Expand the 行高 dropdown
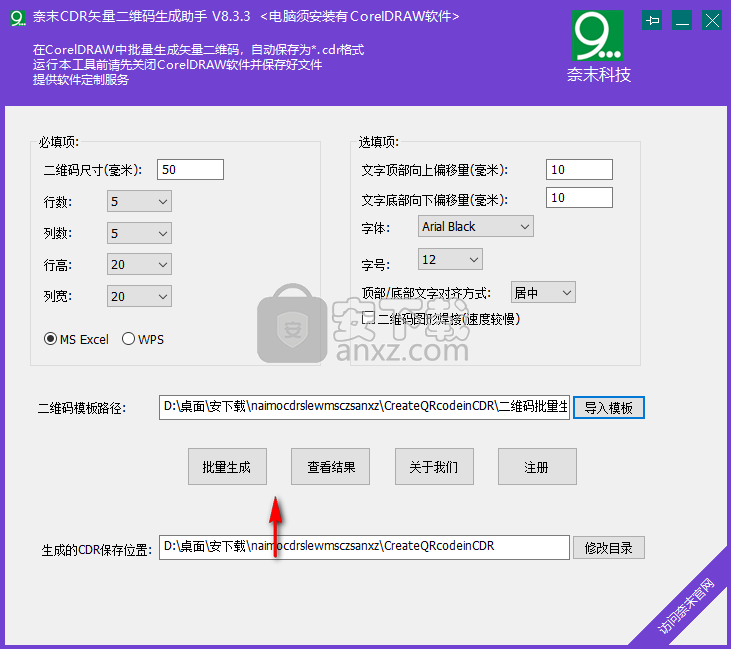731x649 pixels. click(x=139, y=264)
